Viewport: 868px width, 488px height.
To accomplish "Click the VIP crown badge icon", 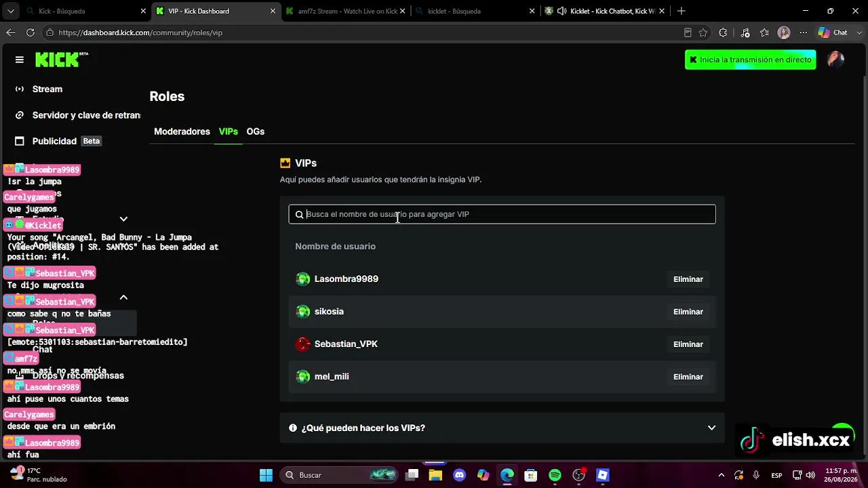I will click(x=285, y=163).
